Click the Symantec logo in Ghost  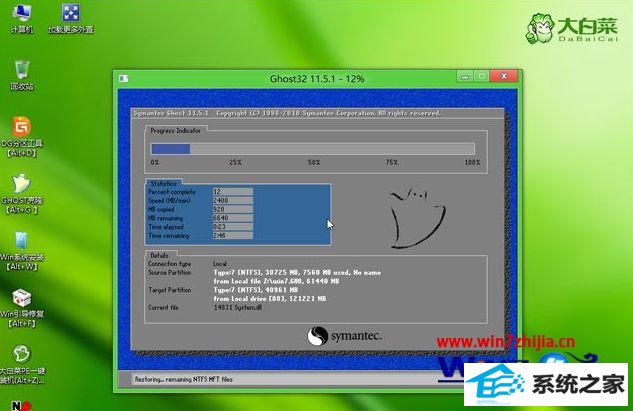pyautogui.click(x=344, y=336)
